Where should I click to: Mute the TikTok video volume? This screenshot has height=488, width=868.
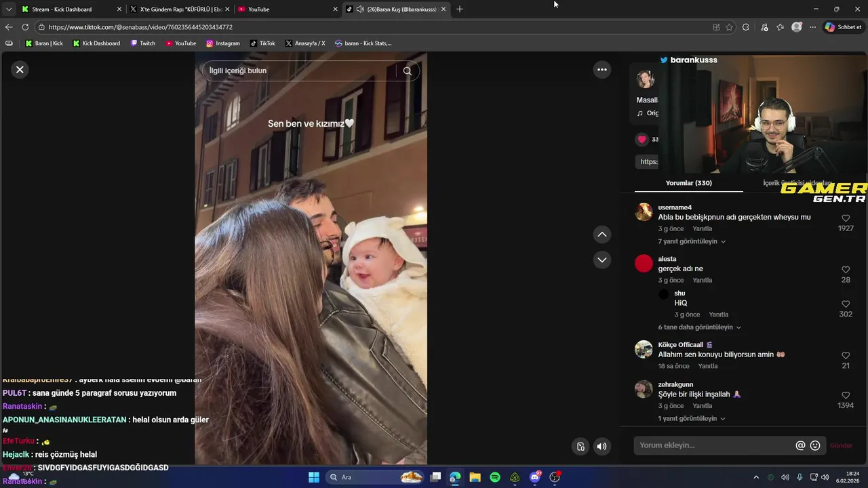(601, 446)
